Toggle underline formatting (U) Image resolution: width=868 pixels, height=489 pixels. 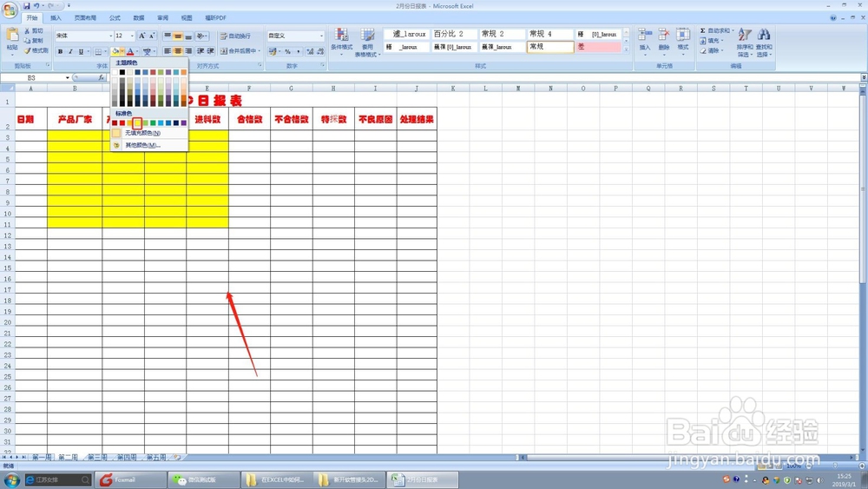tap(81, 51)
